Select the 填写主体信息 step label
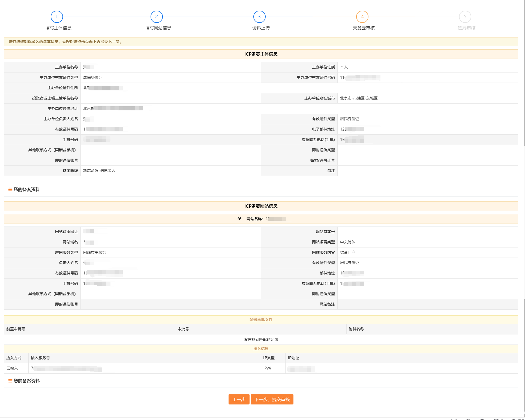The image size is (525, 420). pos(58,28)
